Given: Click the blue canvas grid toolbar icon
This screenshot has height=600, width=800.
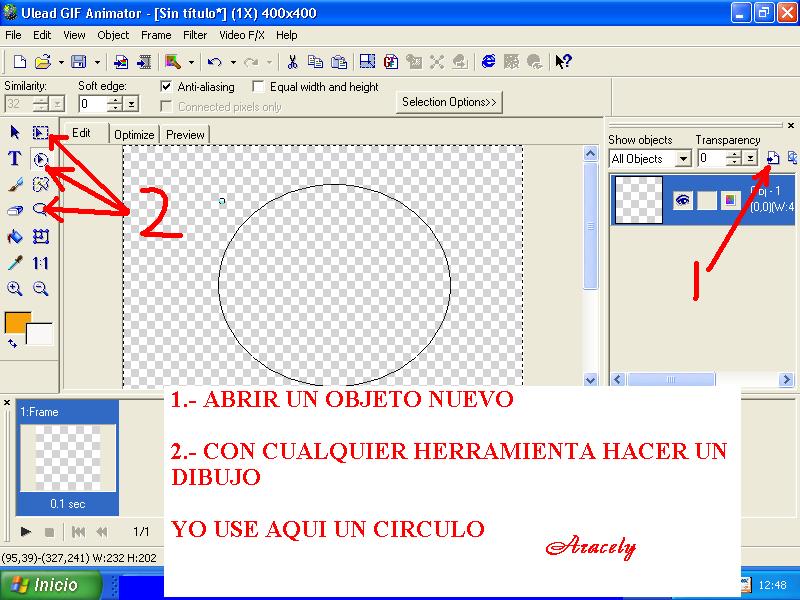Looking at the screenshot, I should (367, 62).
